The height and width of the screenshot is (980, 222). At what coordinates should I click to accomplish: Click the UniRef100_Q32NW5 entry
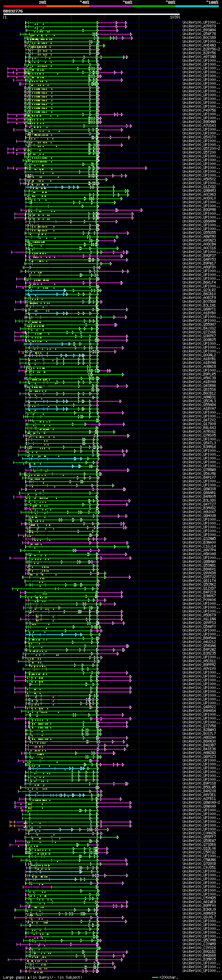click(199, 539)
